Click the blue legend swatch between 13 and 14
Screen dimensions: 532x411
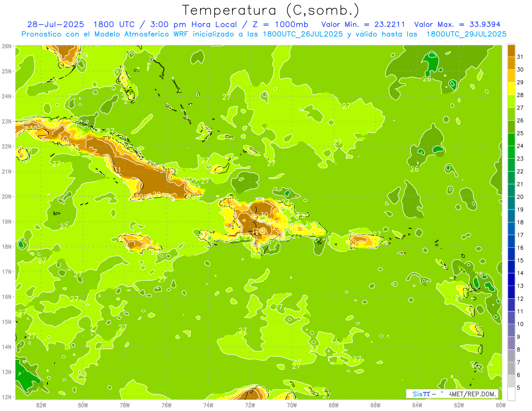(x=512, y=279)
